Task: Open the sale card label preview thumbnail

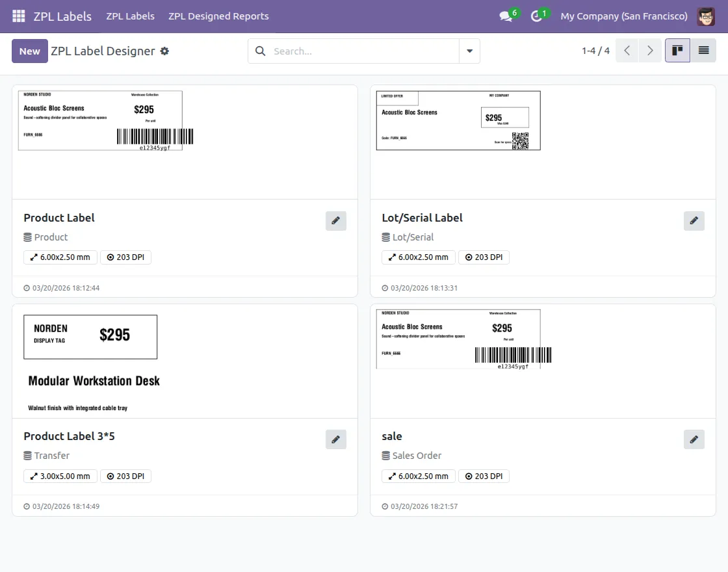Action: pos(464,339)
